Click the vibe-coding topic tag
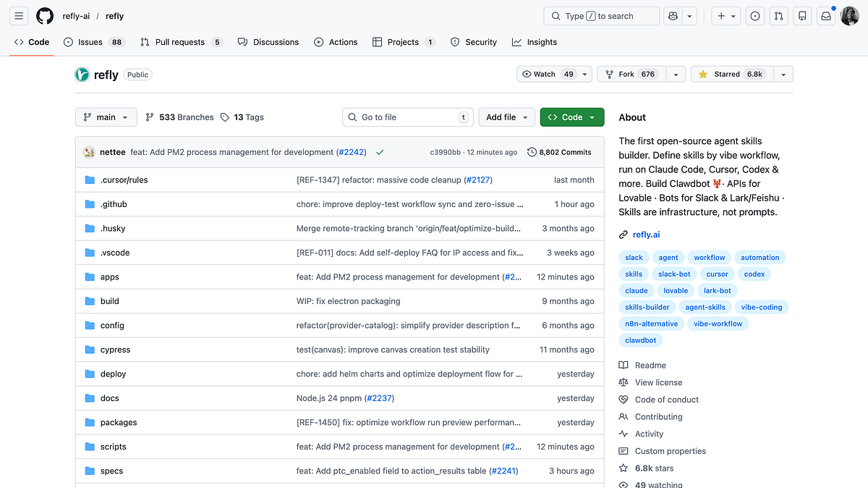868x488 pixels. (762, 307)
